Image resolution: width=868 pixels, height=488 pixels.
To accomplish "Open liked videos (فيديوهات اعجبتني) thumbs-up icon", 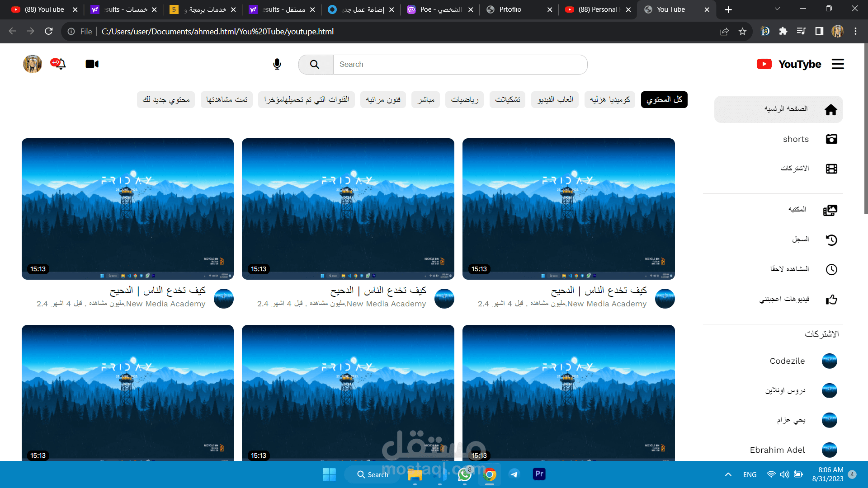I will point(832,299).
